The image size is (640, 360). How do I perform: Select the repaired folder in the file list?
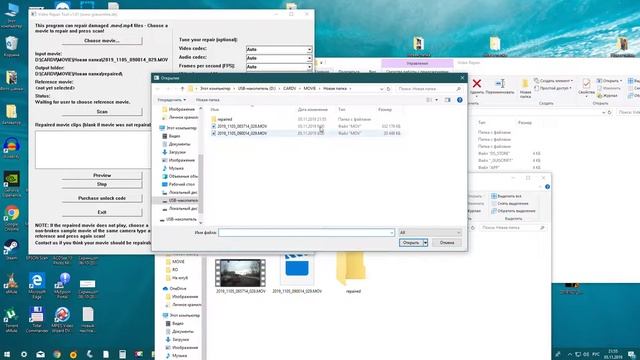(x=224, y=119)
